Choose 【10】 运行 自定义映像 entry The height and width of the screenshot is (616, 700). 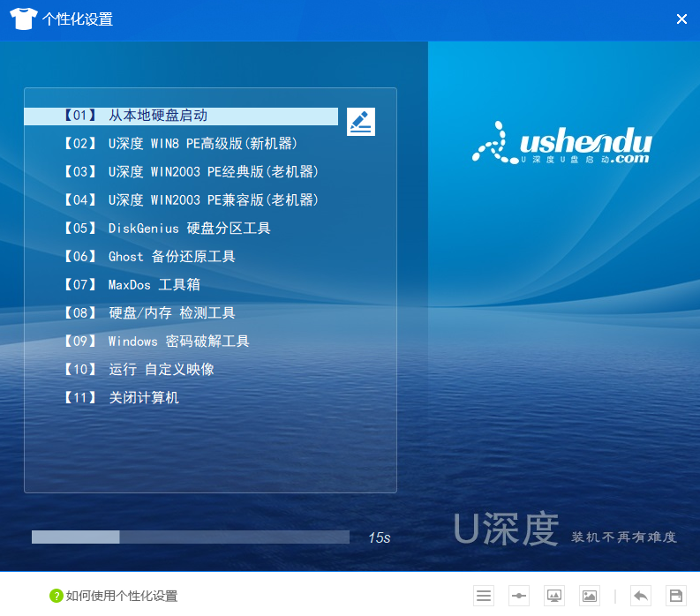pyautogui.click(x=139, y=370)
